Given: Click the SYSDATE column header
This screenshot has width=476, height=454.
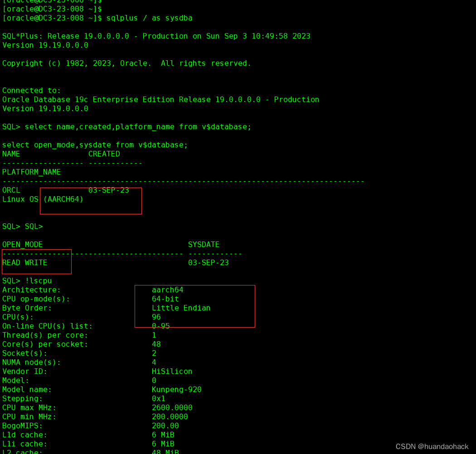Looking at the screenshot, I should coord(204,244).
